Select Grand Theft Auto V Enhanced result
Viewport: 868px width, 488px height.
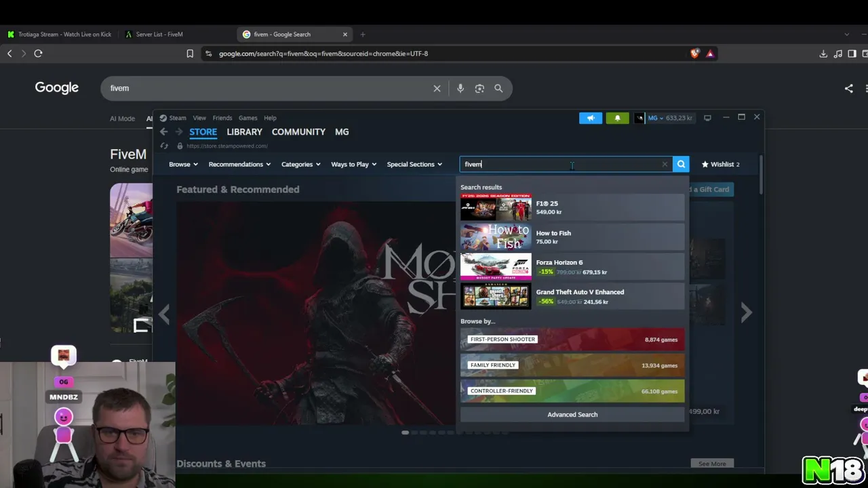(572, 296)
